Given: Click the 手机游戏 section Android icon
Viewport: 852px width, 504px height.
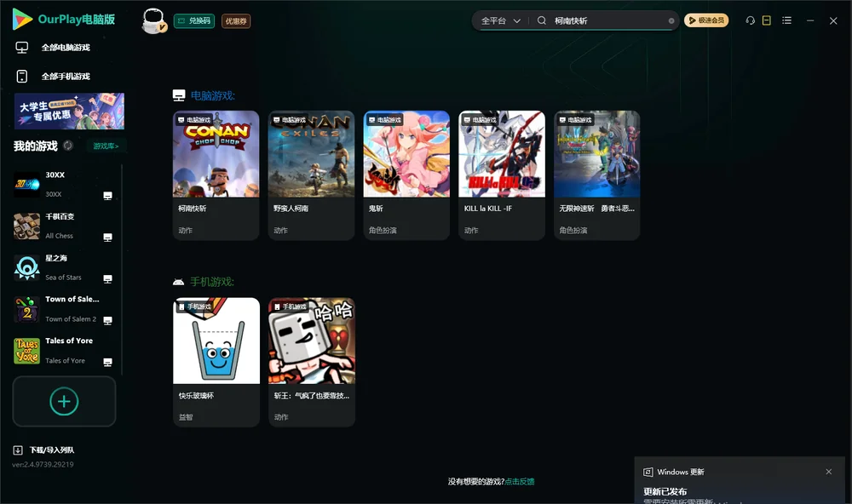Looking at the screenshot, I should [x=178, y=282].
